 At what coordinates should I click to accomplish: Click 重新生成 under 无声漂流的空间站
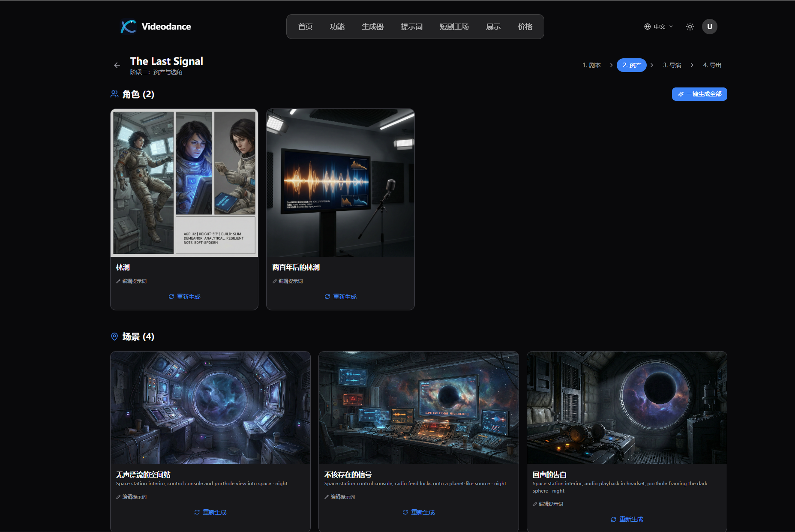click(x=210, y=512)
